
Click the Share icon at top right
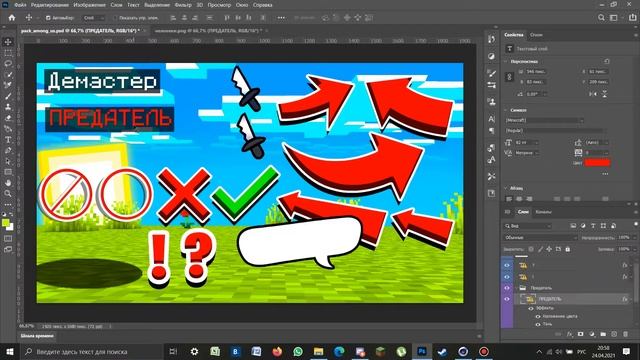pyautogui.click(x=633, y=18)
